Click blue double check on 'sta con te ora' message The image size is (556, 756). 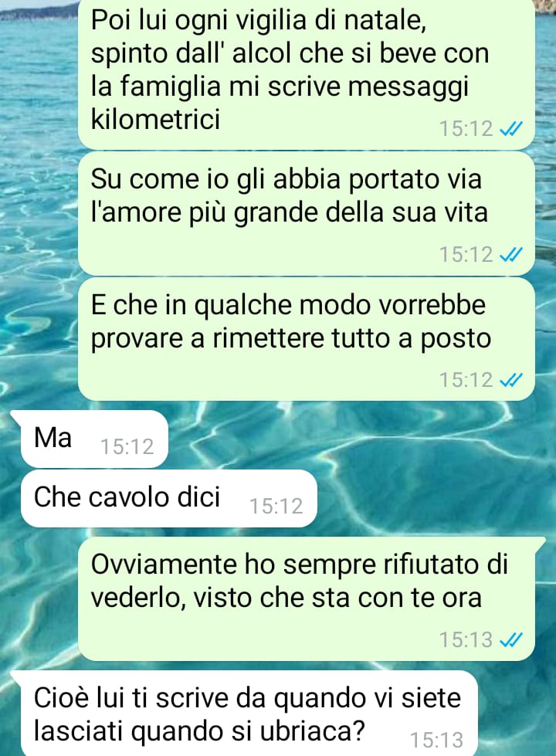click(510, 640)
